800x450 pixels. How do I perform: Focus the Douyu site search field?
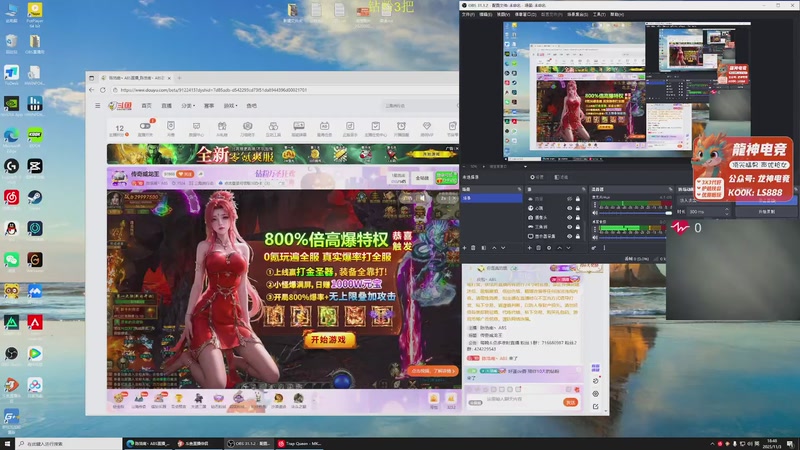click(420, 106)
